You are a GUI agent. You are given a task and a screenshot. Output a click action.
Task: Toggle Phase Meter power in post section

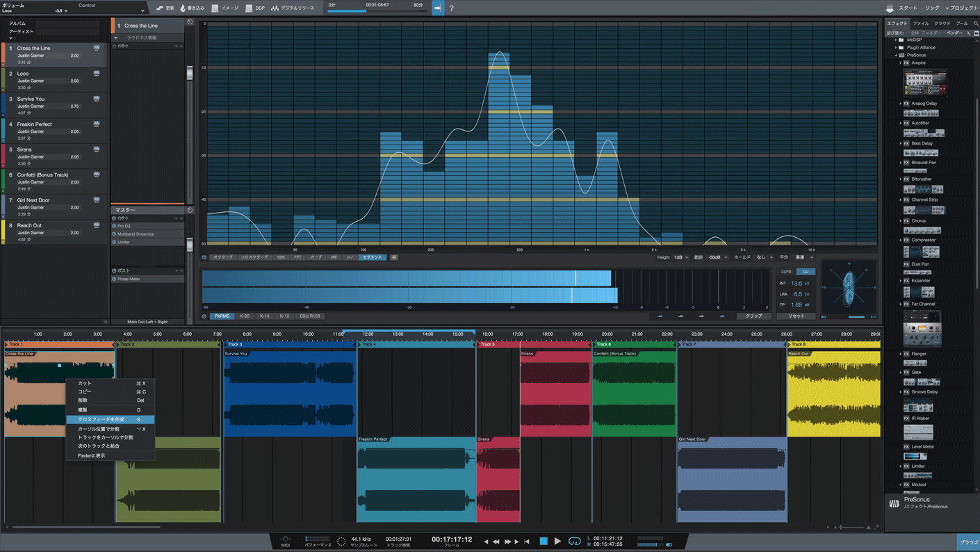coord(115,279)
